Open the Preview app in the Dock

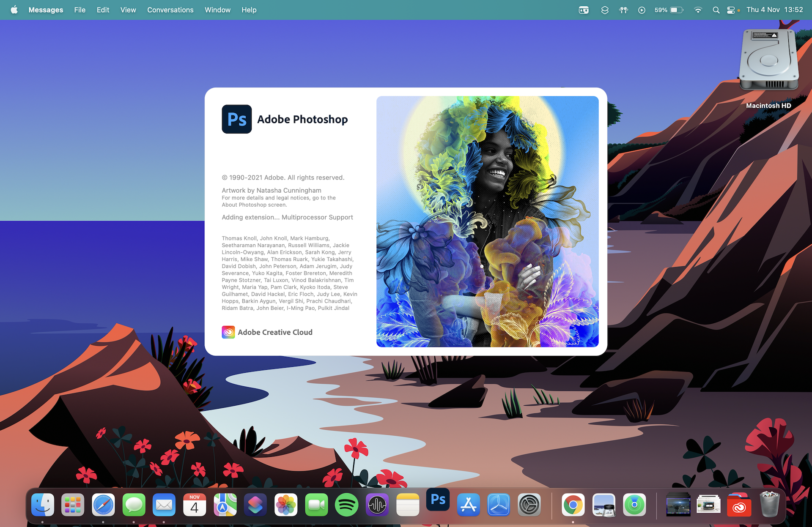click(604, 505)
